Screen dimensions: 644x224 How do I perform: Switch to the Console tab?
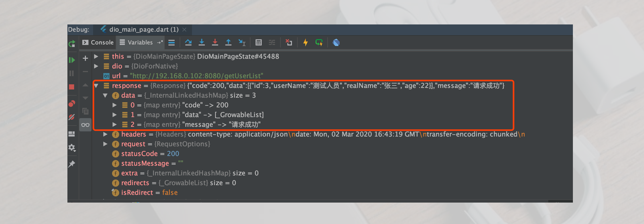click(x=98, y=43)
